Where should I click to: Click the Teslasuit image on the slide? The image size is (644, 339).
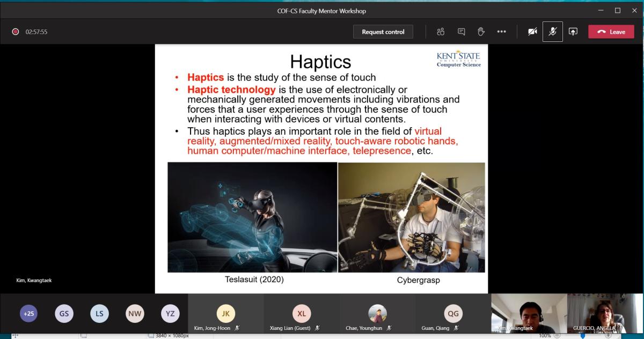click(252, 217)
